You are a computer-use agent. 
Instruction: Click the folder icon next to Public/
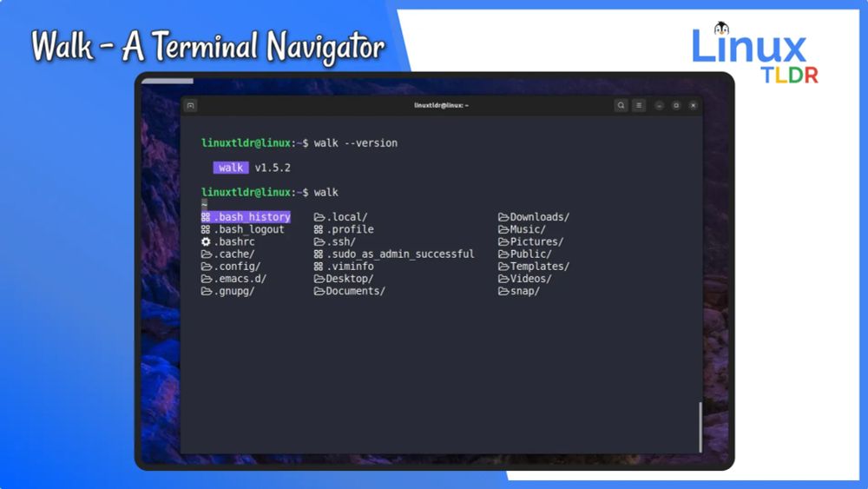coord(503,254)
